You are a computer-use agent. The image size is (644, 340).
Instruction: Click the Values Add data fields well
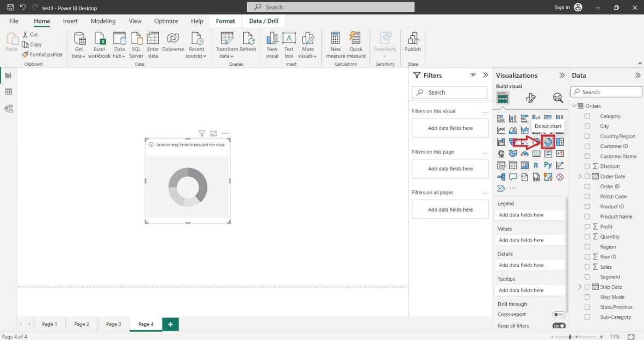pyautogui.click(x=530, y=240)
